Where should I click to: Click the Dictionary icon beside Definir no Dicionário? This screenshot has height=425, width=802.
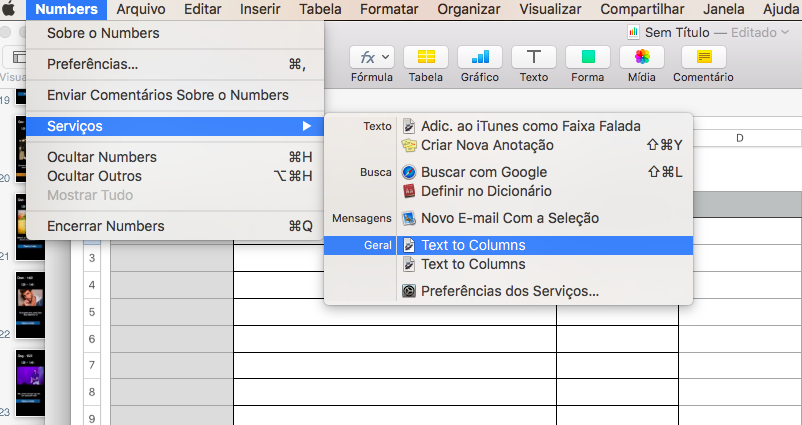click(x=409, y=191)
